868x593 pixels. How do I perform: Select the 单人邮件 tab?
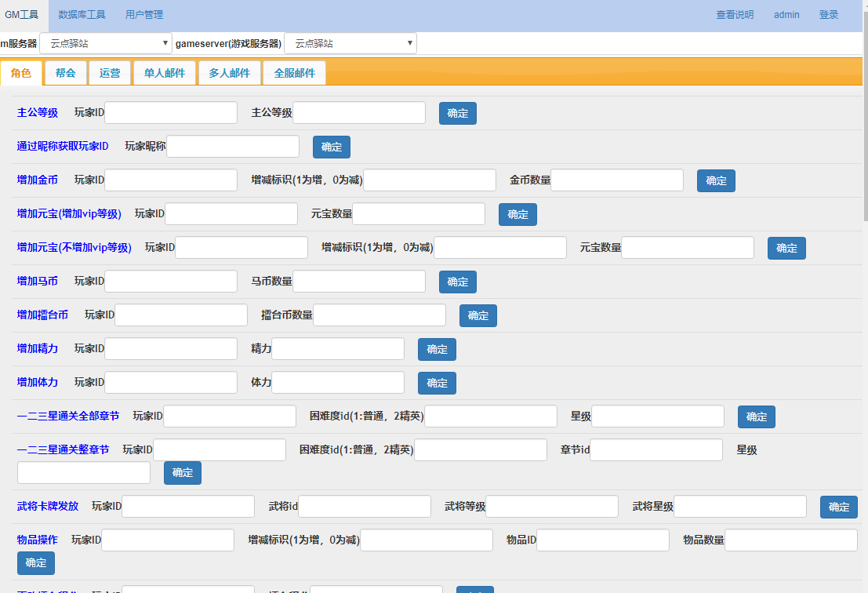click(x=165, y=73)
